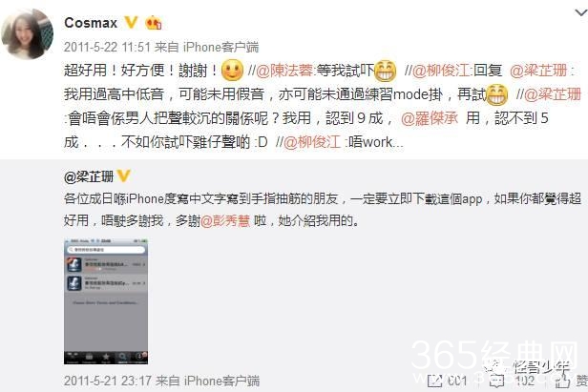Open the Cosmax username link
Image resolution: width=588 pixels, height=392 pixels.
coord(91,23)
